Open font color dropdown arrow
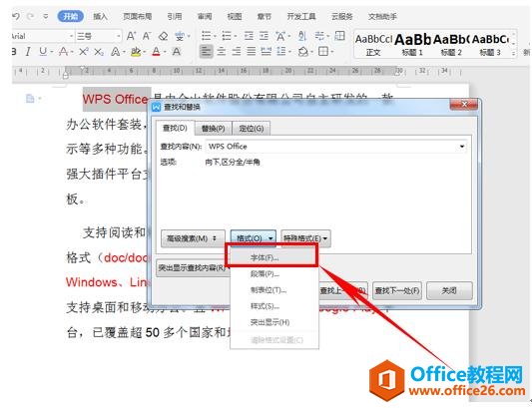The width and height of the screenshot is (532, 408). click(165, 52)
